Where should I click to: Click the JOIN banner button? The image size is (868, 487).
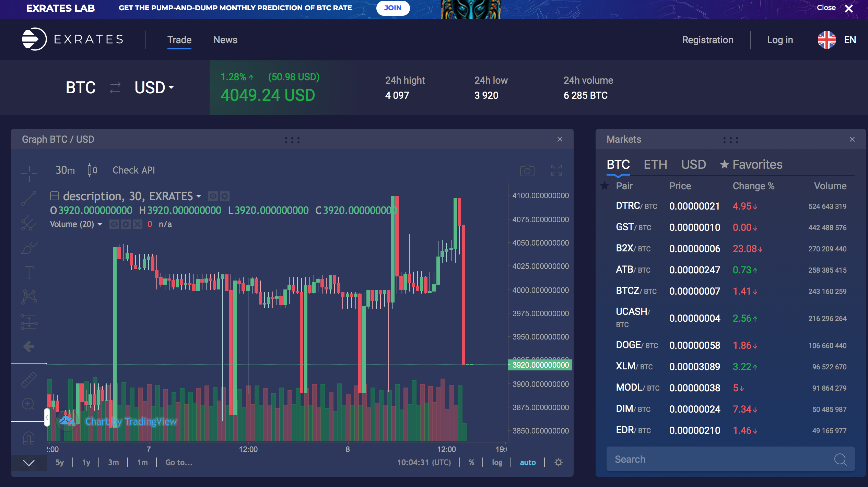(393, 8)
